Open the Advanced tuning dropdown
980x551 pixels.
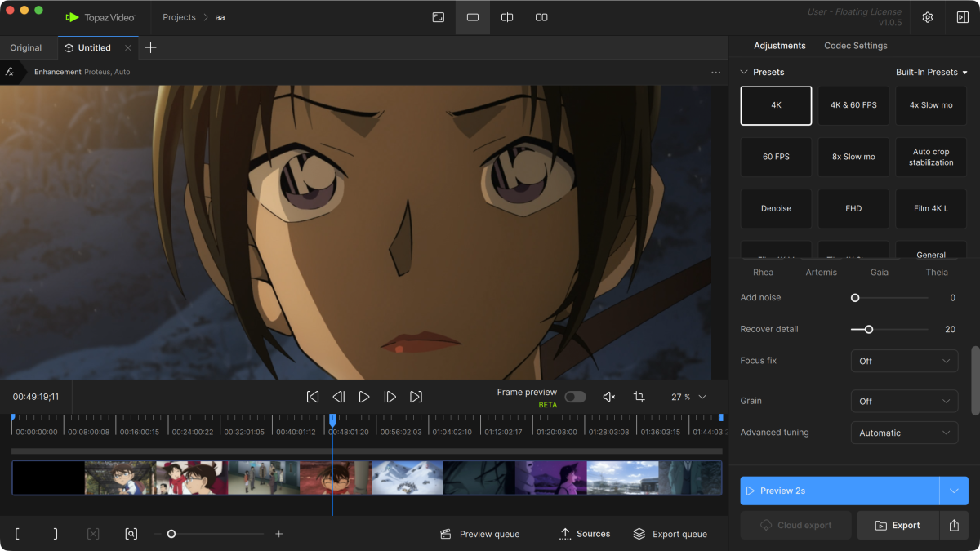pyautogui.click(x=904, y=433)
